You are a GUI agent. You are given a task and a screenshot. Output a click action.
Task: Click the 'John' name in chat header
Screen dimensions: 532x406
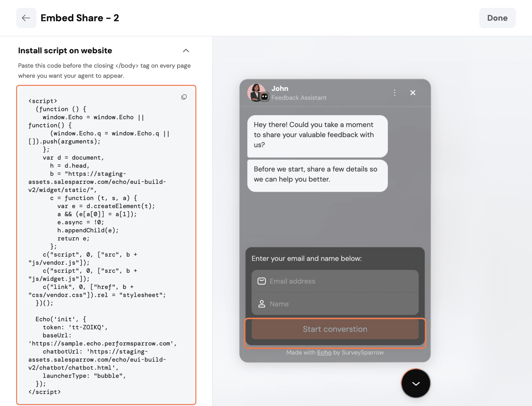click(280, 89)
